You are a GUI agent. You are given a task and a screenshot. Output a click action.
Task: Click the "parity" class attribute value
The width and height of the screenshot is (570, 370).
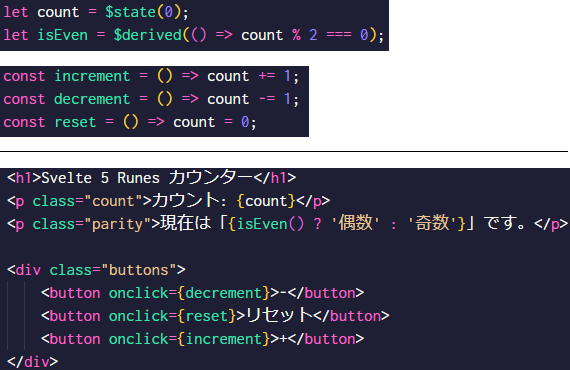coord(117,224)
